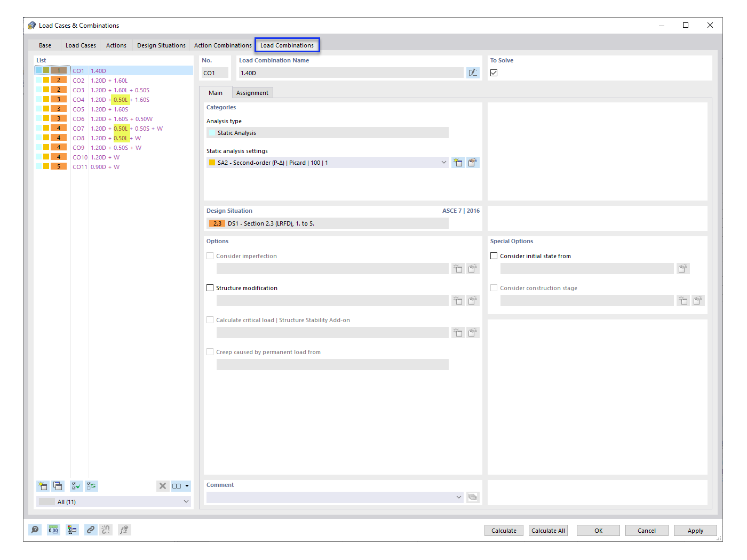Open the help search icon at bottom left

[35, 530]
